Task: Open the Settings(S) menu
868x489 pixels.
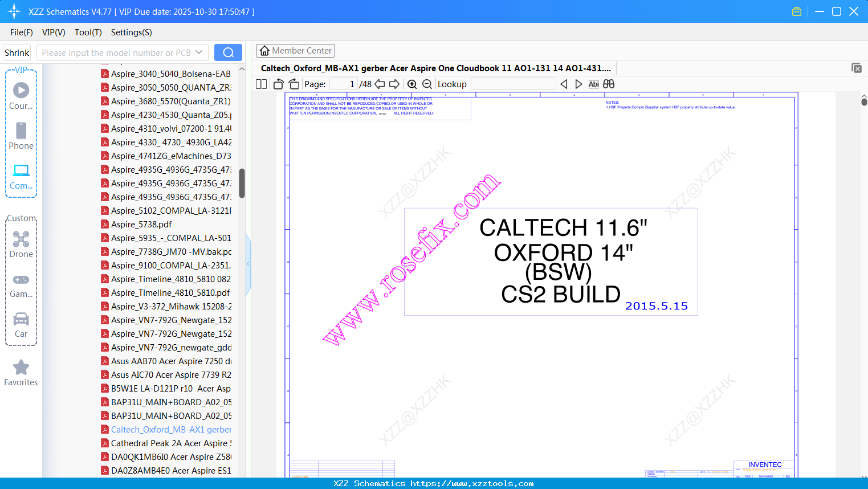Action: pos(132,32)
